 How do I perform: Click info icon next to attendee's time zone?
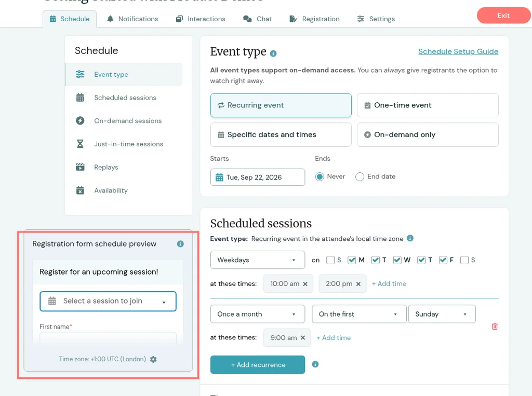coord(410,238)
